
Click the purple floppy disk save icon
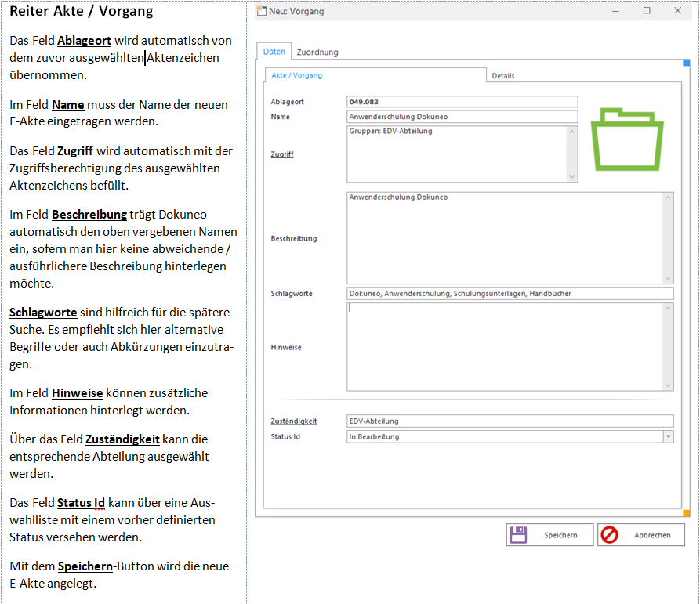point(518,534)
